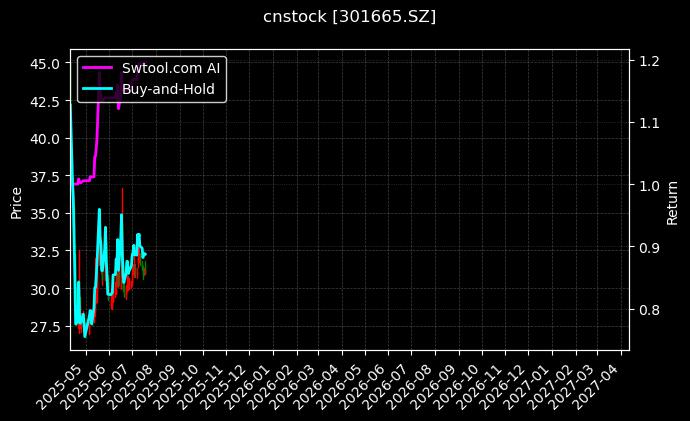Viewport: 690px width, 421px height.
Task: Click the 45.0 price tick label
Action: point(44,64)
